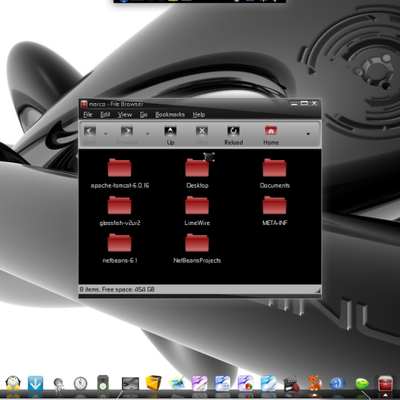This screenshot has height=400, width=400.
Task: Open the Bookmarks menu
Action: pos(170,115)
